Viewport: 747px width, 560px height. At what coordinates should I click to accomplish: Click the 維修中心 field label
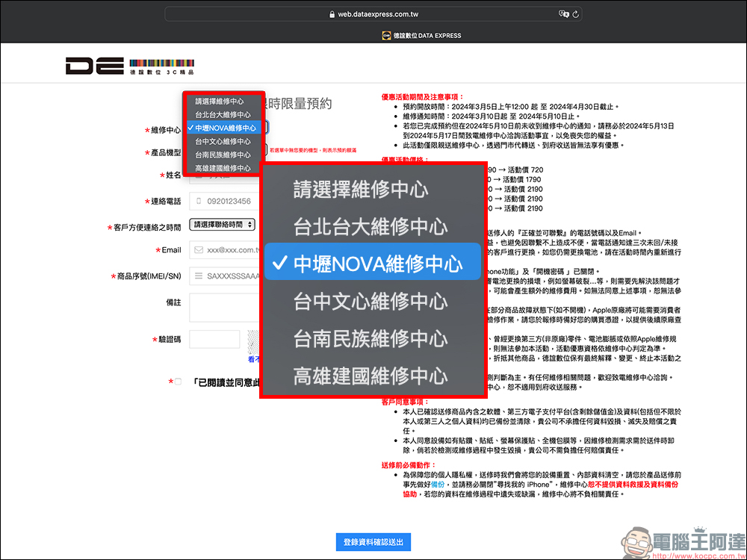[x=166, y=130]
